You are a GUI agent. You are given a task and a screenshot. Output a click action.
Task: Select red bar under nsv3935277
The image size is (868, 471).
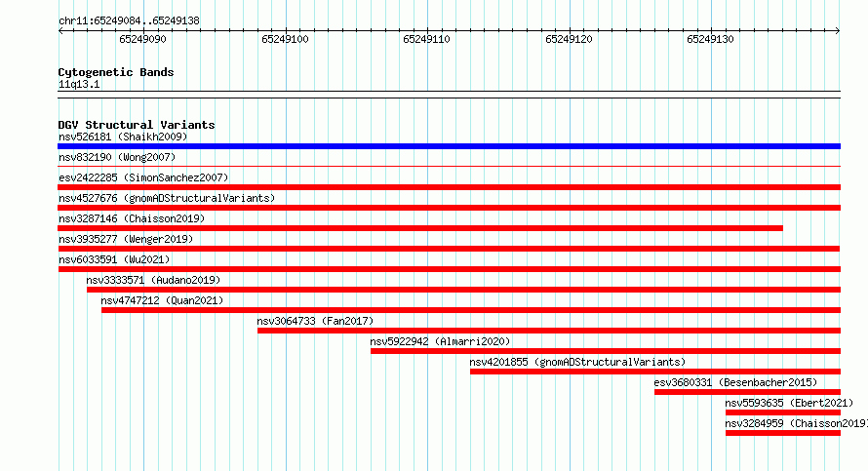[449, 249]
